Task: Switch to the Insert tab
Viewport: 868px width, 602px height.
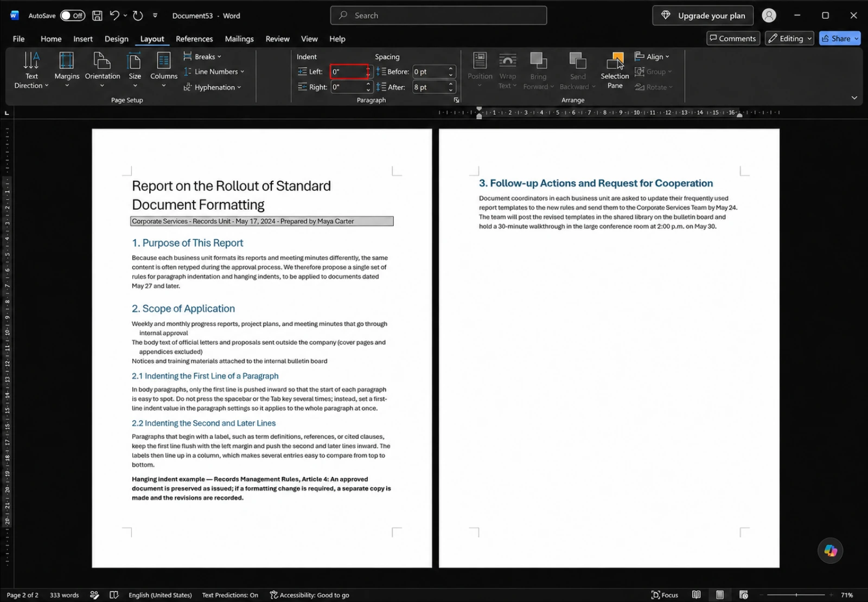Action: pyautogui.click(x=83, y=39)
